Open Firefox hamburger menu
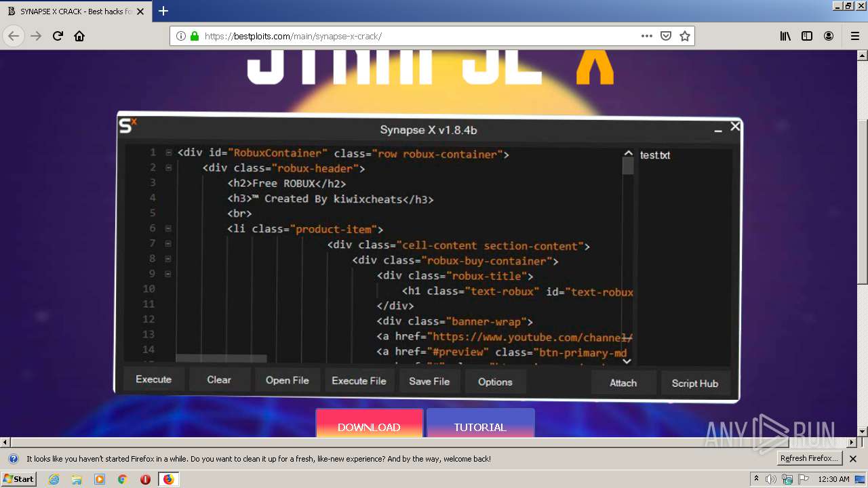The height and width of the screenshot is (488, 868). (854, 36)
